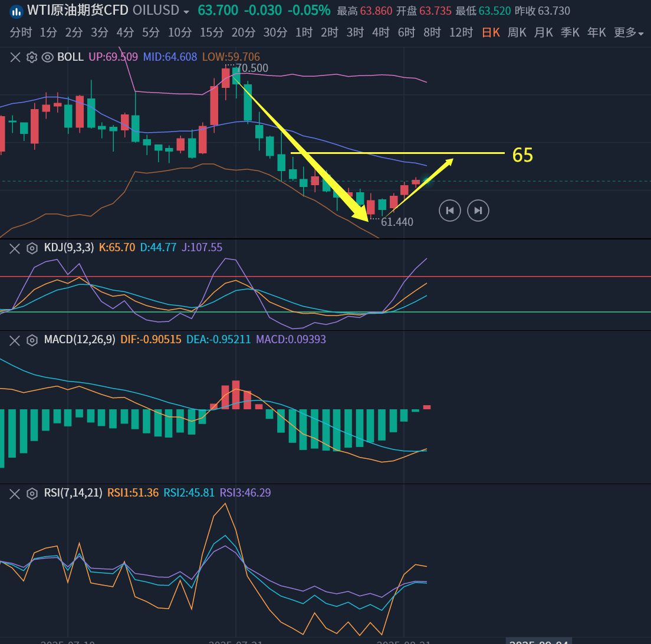Screen dimensions: 651x644
Task: Step to next candle with the forward button
Action: point(478,211)
